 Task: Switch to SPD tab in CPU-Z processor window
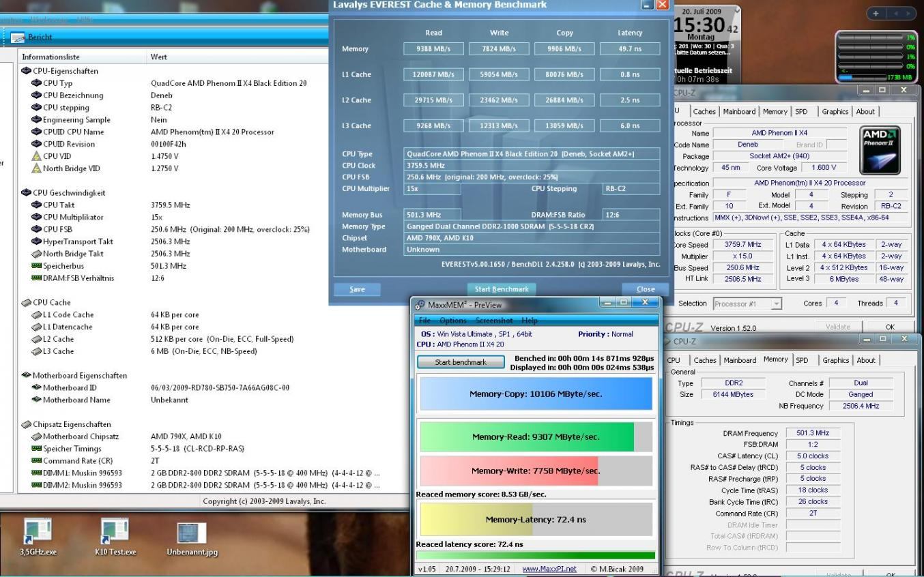(x=801, y=112)
